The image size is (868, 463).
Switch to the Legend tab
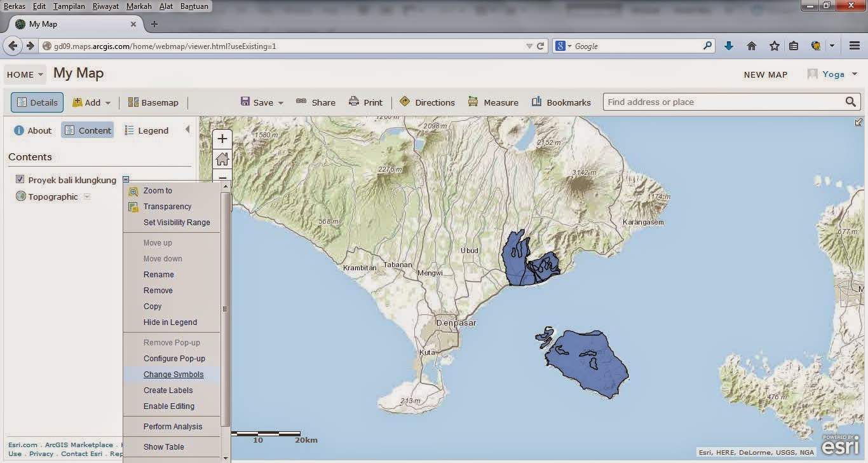pyautogui.click(x=146, y=130)
